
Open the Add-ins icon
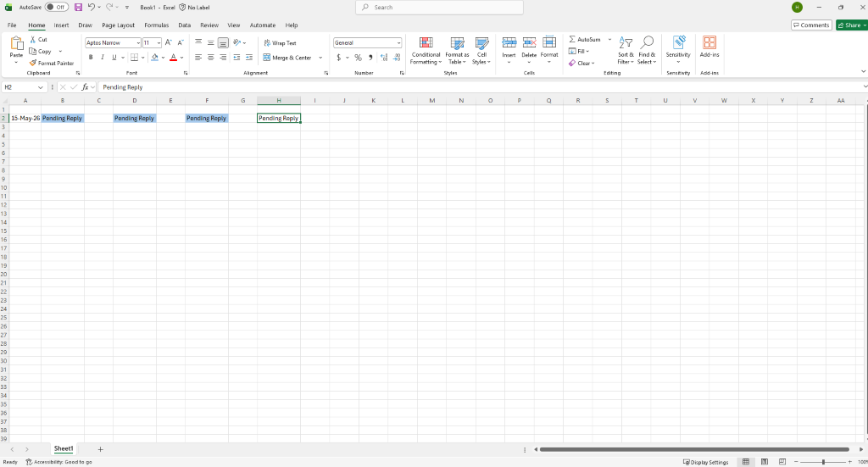709,43
